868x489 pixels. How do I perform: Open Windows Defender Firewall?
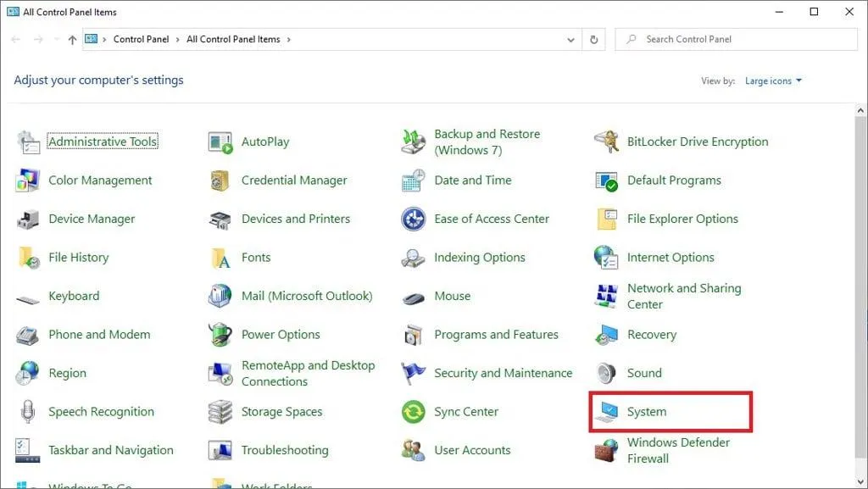click(x=678, y=450)
